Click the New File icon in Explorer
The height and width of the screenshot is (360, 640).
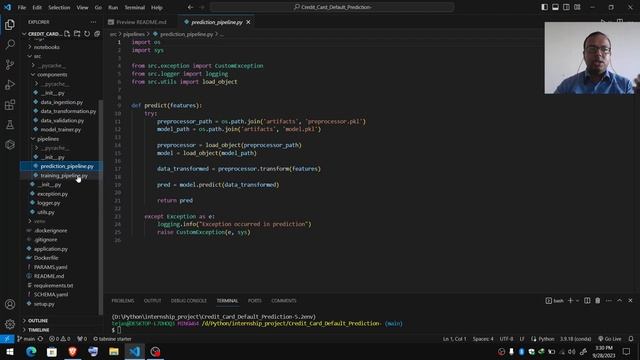(67, 34)
